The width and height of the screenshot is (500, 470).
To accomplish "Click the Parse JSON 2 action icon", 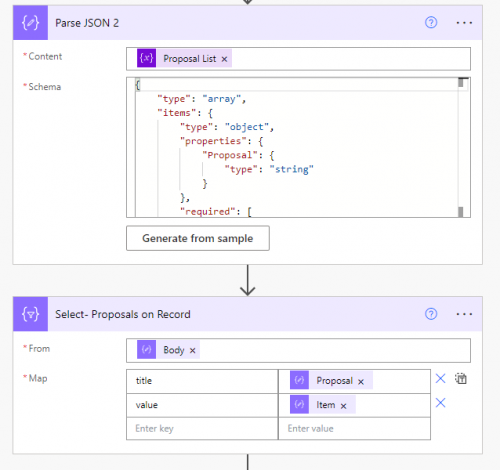I will click(30, 23).
